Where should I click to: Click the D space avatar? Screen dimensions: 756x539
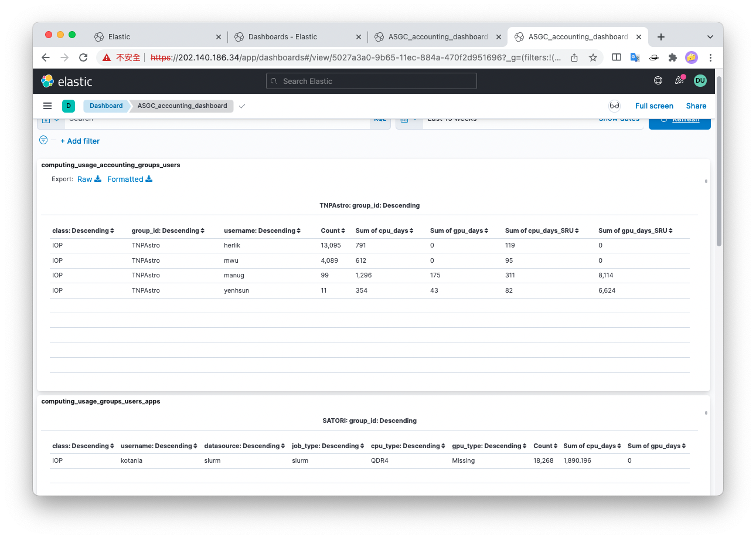(x=69, y=106)
